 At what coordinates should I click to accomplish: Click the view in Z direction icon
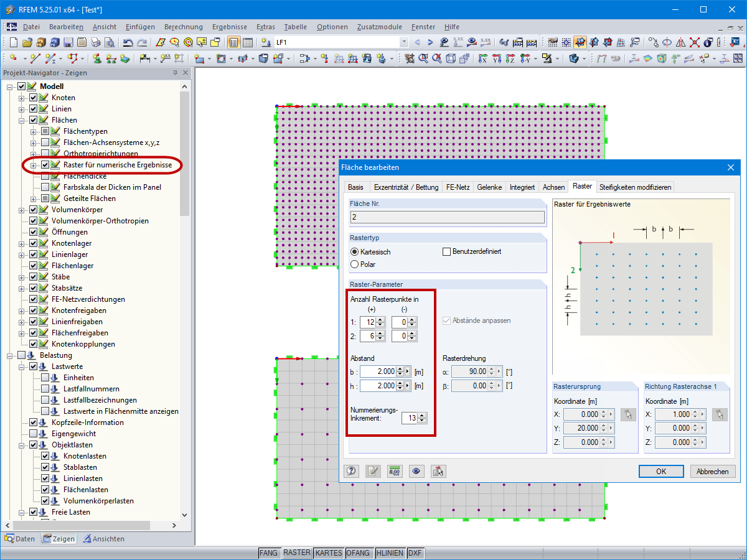511,58
